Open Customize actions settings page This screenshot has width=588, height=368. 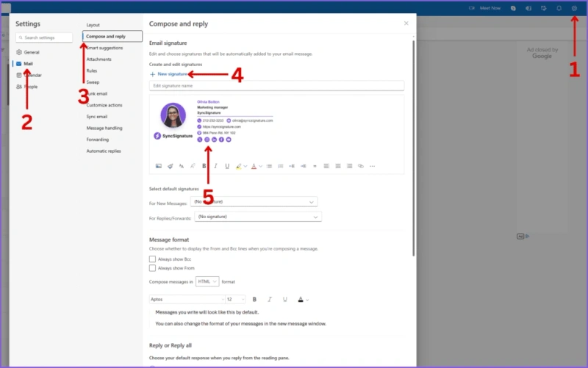(104, 105)
